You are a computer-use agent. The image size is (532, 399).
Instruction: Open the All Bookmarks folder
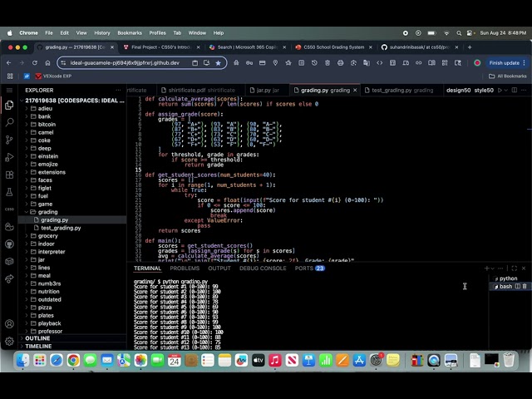click(508, 76)
